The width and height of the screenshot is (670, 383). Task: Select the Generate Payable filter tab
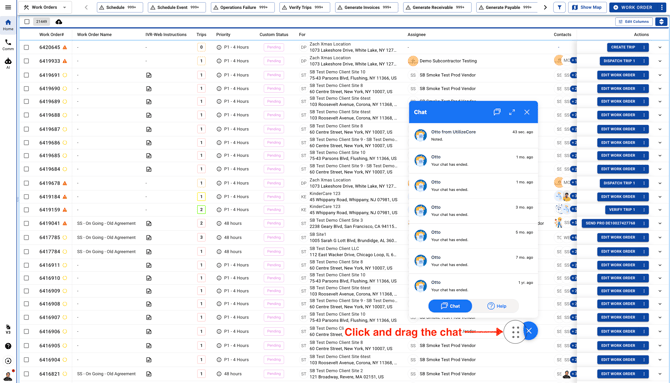(507, 7)
